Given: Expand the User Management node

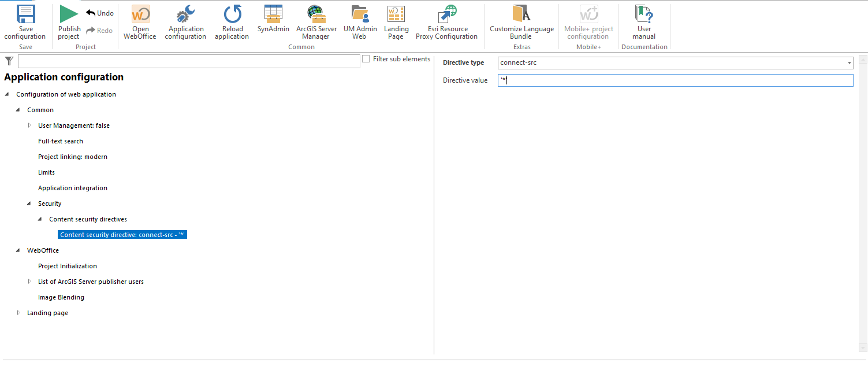Looking at the screenshot, I should coord(29,125).
